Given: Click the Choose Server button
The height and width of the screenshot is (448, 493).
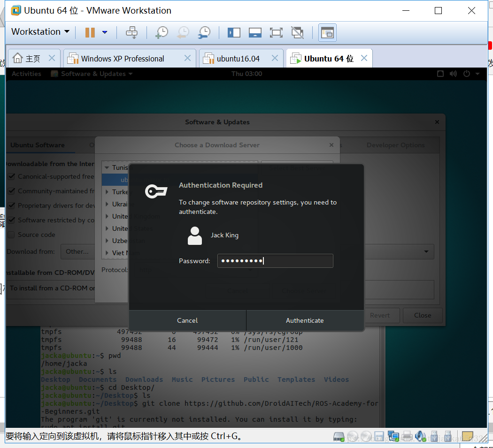Looking at the screenshot, I should click(304, 291).
